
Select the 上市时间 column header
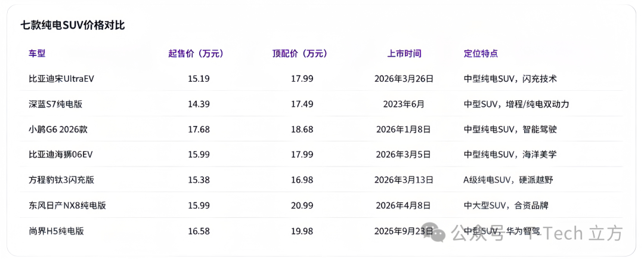tap(404, 54)
